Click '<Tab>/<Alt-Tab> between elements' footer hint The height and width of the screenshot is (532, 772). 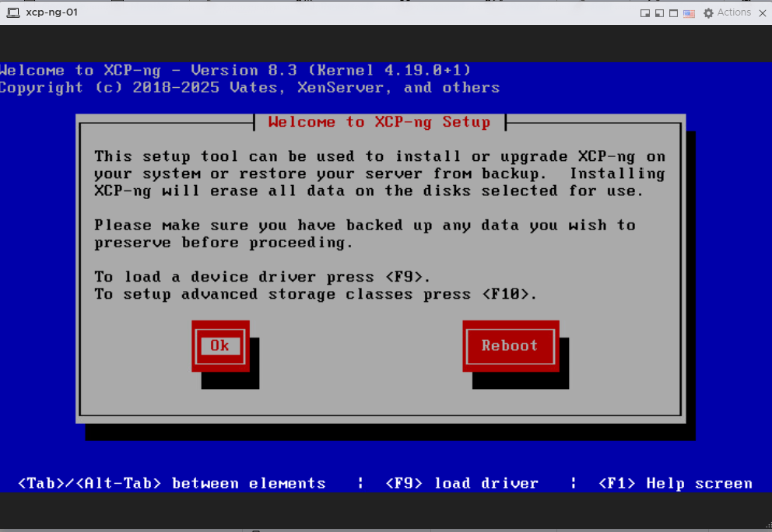pos(171,483)
